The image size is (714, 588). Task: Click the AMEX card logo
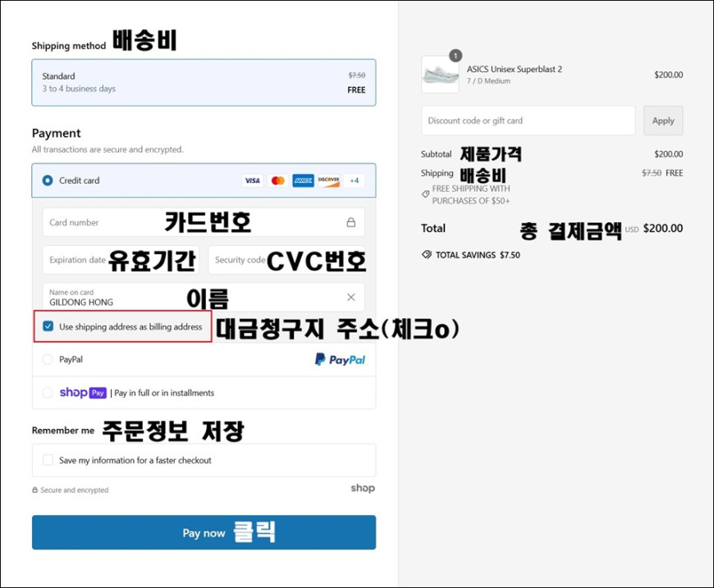(303, 180)
